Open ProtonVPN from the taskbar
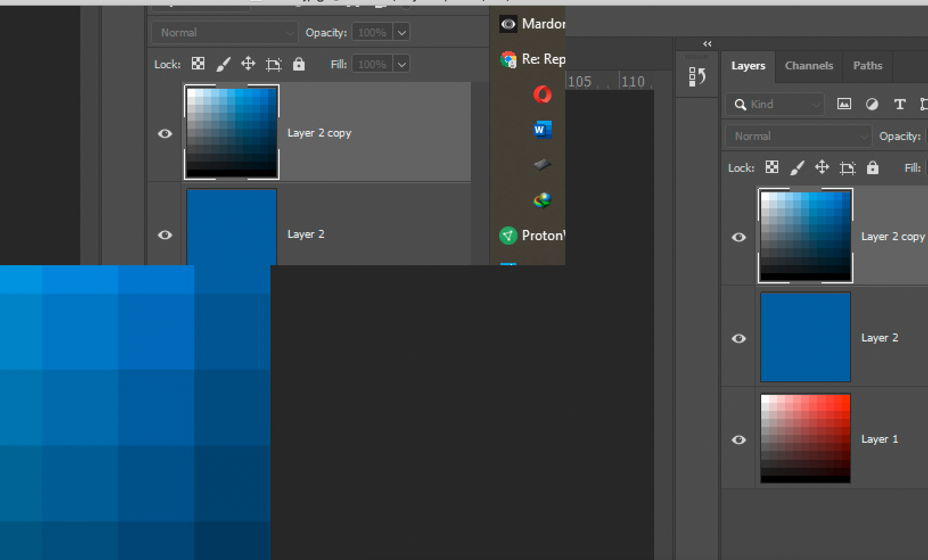 click(507, 235)
